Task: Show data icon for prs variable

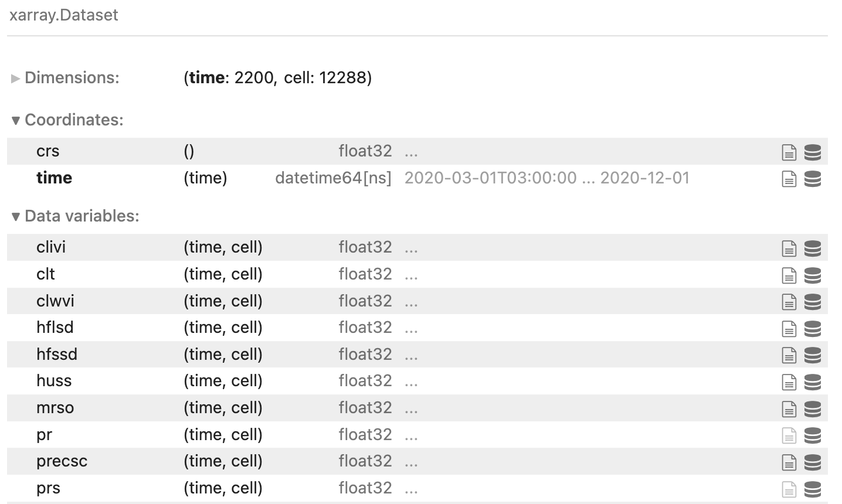Action: click(812, 489)
